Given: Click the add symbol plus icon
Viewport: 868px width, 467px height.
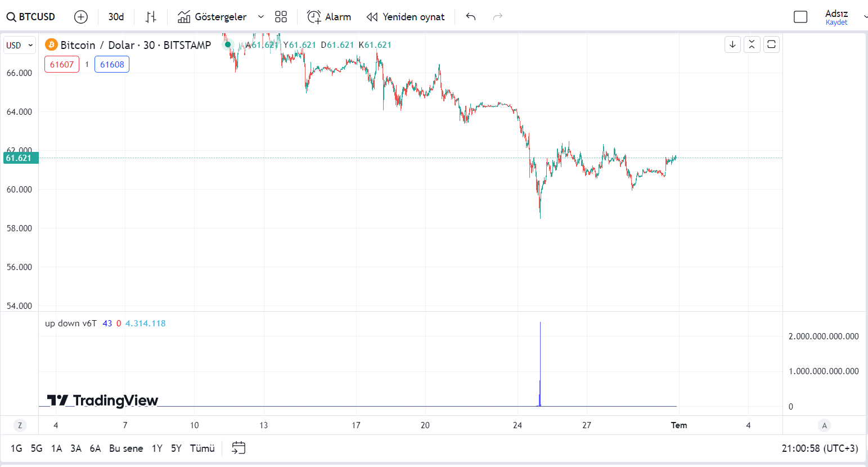Looking at the screenshot, I should (x=81, y=17).
